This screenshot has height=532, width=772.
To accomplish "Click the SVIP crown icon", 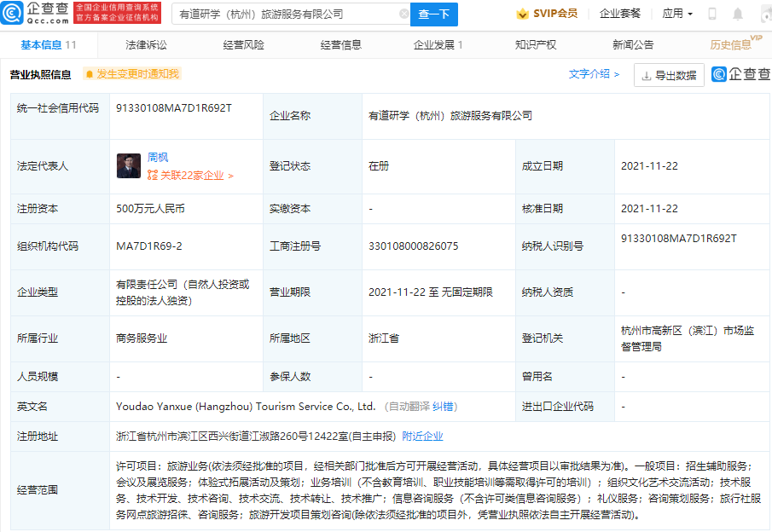I will pyautogui.click(x=522, y=14).
